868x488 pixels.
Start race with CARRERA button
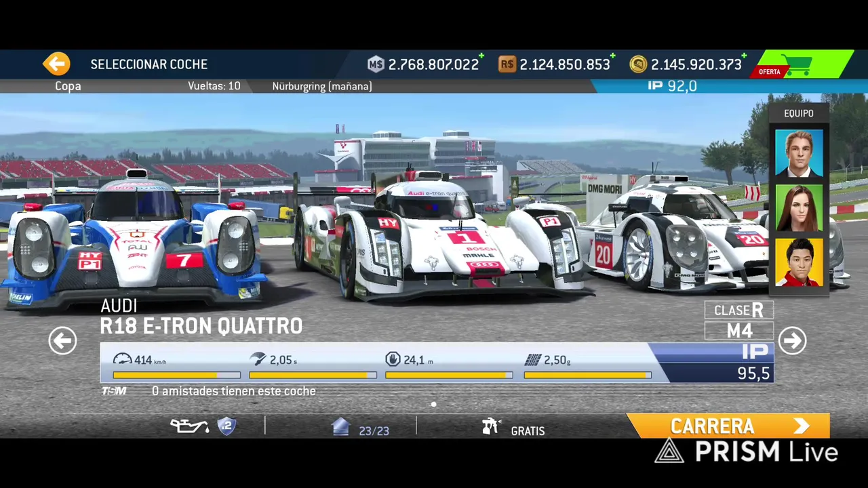[x=728, y=426]
